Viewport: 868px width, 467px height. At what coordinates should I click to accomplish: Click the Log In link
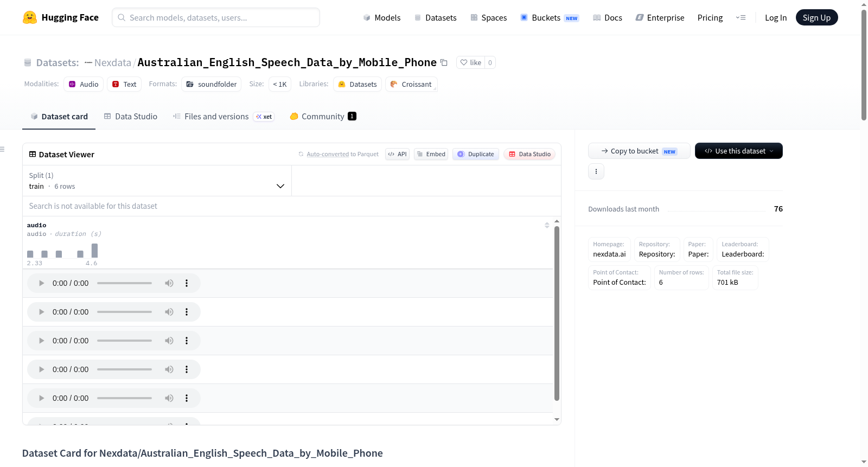[x=776, y=17]
